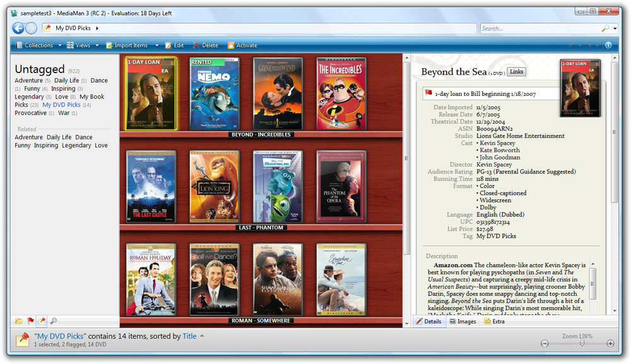This screenshot has width=631, height=364.
Task: Expand the Import Items dropdown arrow
Action: 157,45
